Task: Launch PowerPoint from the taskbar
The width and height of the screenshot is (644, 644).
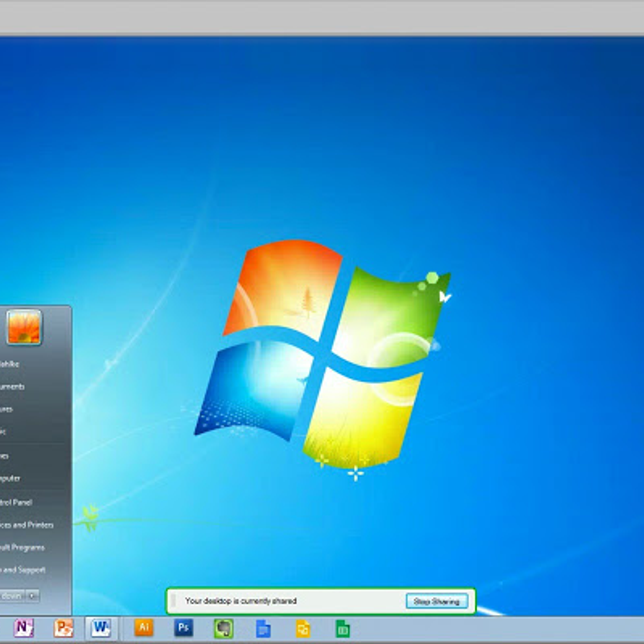Action: pyautogui.click(x=64, y=628)
